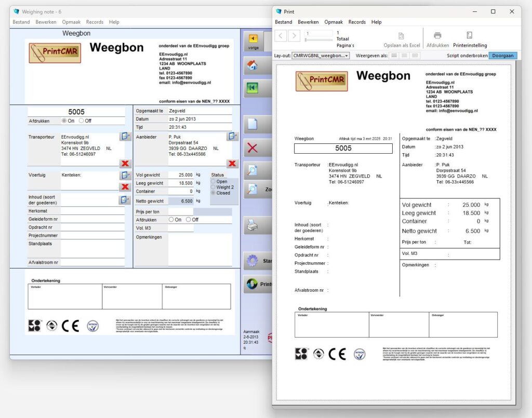Click next page arrow in Print window
This screenshot has width=532, height=418.
pyautogui.click(x=294, y=35)
